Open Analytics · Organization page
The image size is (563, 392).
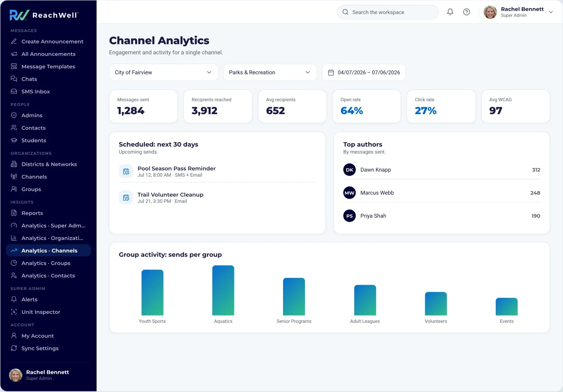48,238
